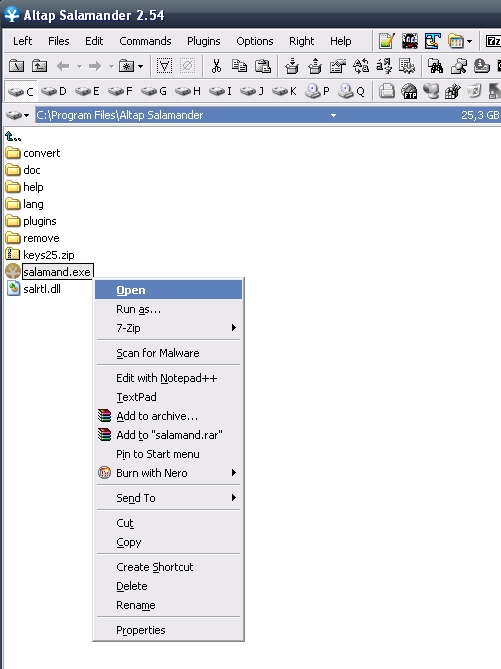Open the Files menu

pos(58,41)
